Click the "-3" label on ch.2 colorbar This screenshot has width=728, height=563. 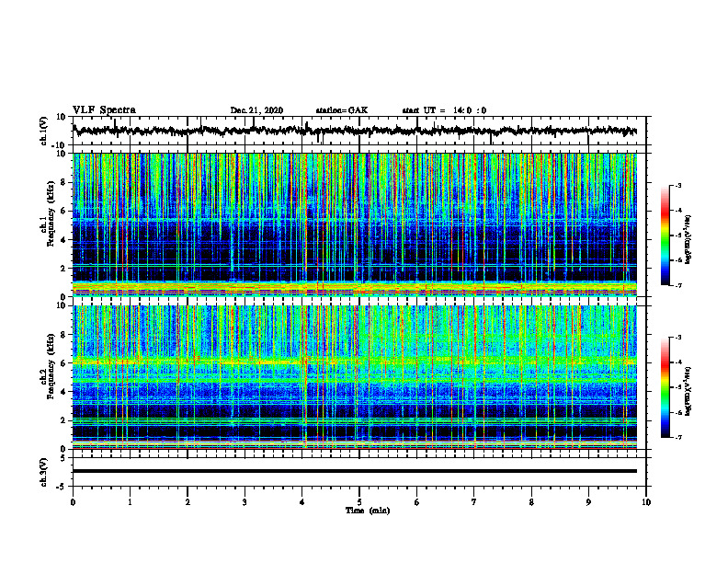[677, 338]
